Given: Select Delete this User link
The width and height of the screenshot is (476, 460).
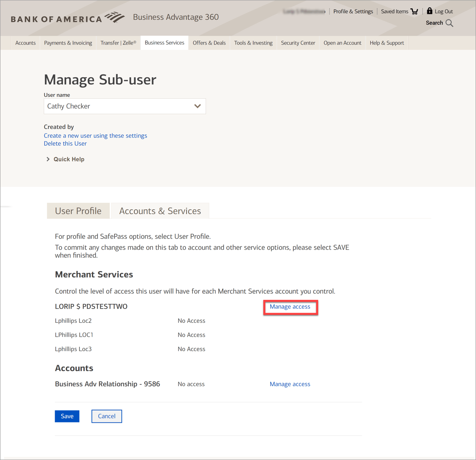Looking at the screenshot, I should pos(65,143).
